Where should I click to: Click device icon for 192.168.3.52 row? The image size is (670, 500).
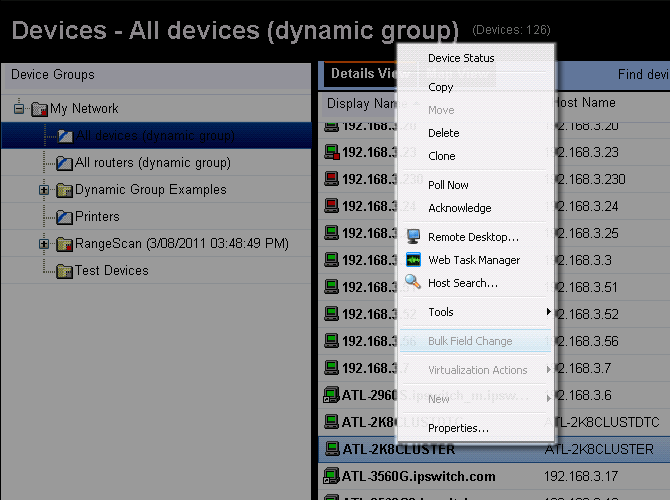coord(332,314)
